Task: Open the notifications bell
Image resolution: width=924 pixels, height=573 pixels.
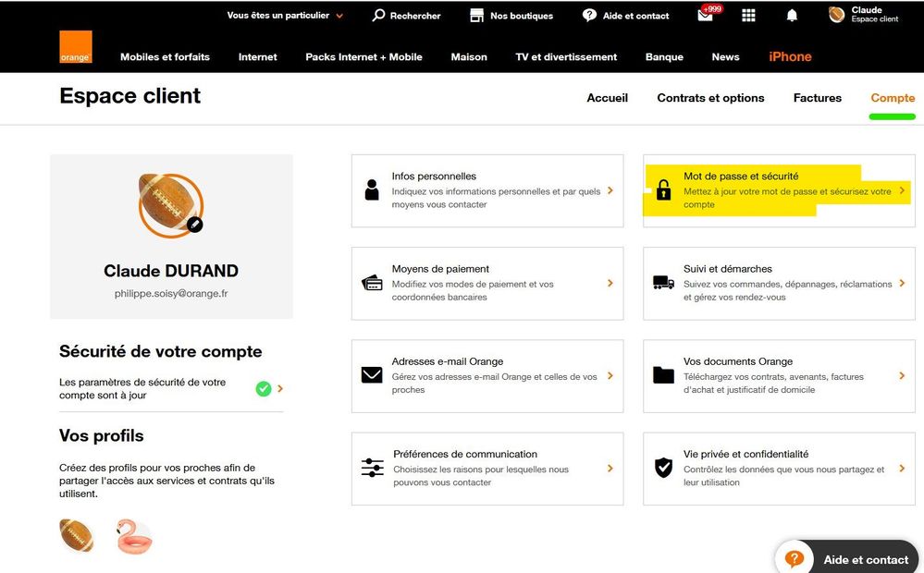Action: tap(792, 16)
